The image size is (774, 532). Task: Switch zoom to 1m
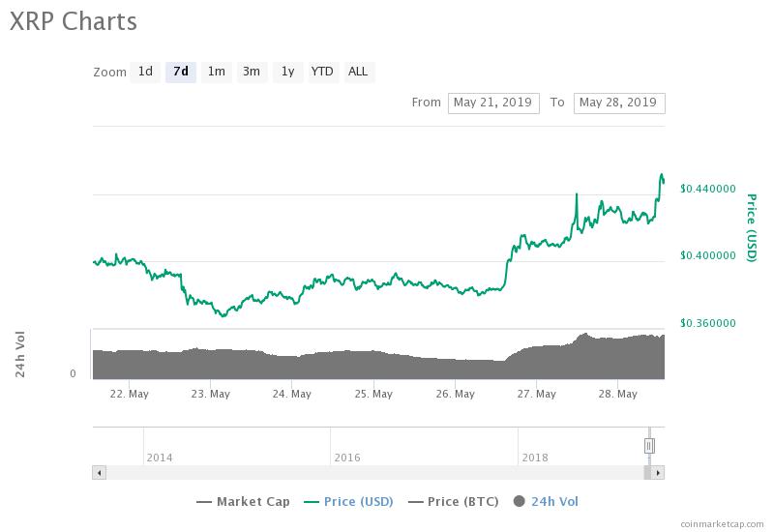(216, 72)
